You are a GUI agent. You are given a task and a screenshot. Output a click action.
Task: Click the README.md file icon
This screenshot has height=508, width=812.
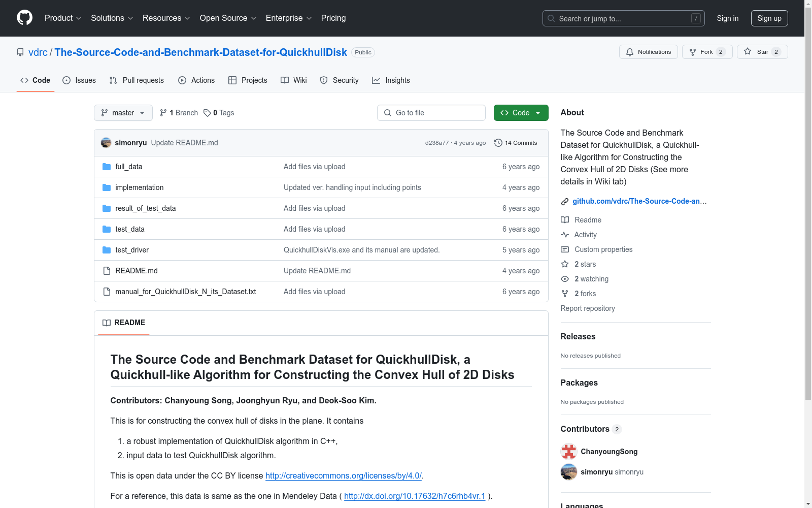107,271
